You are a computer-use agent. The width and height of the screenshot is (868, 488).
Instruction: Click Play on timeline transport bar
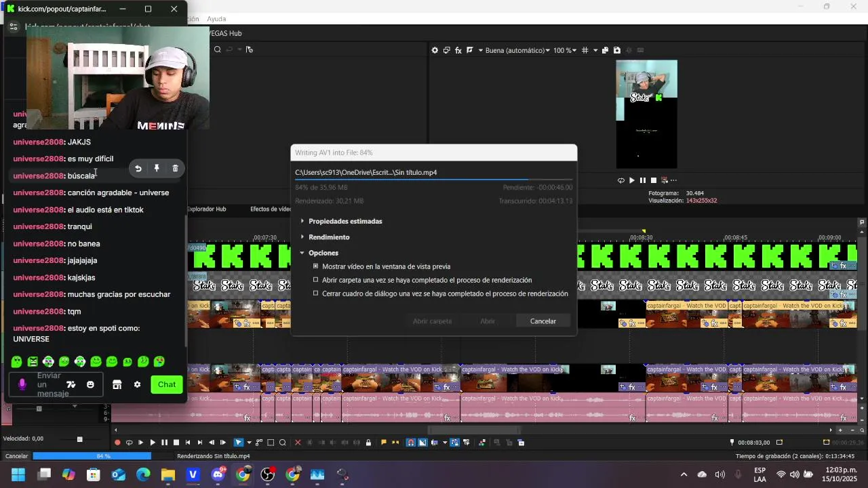point(153,443)
